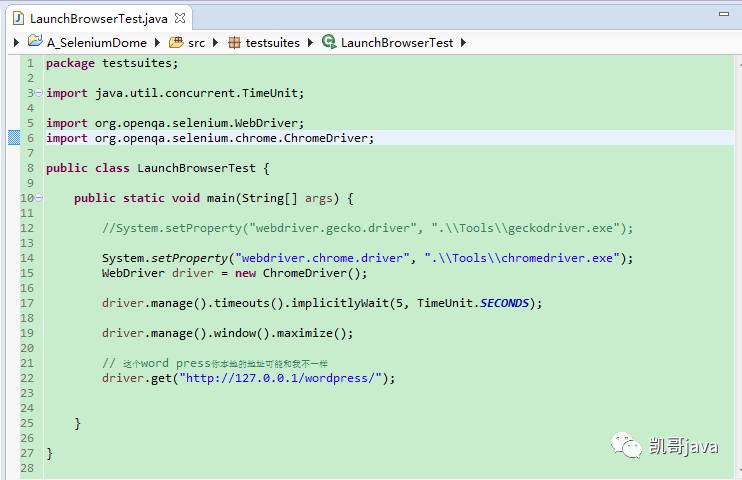Click the LaunchBrowserTest class icon

tap(329, 42)
